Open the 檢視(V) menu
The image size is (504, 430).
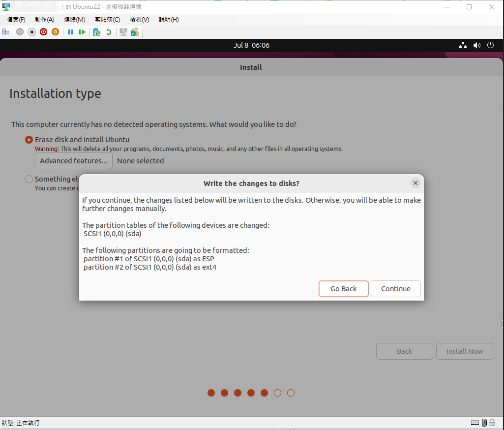pyautogui.click(x=140, y=20)
